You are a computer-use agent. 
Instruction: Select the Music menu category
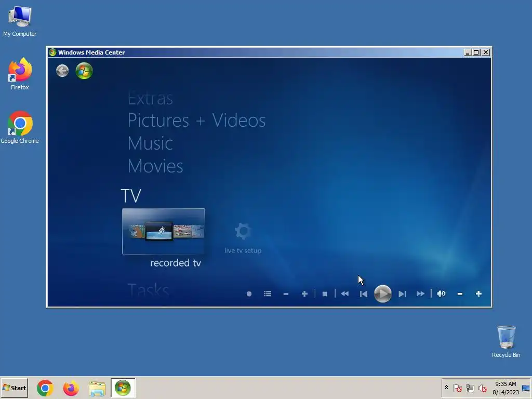150,143
